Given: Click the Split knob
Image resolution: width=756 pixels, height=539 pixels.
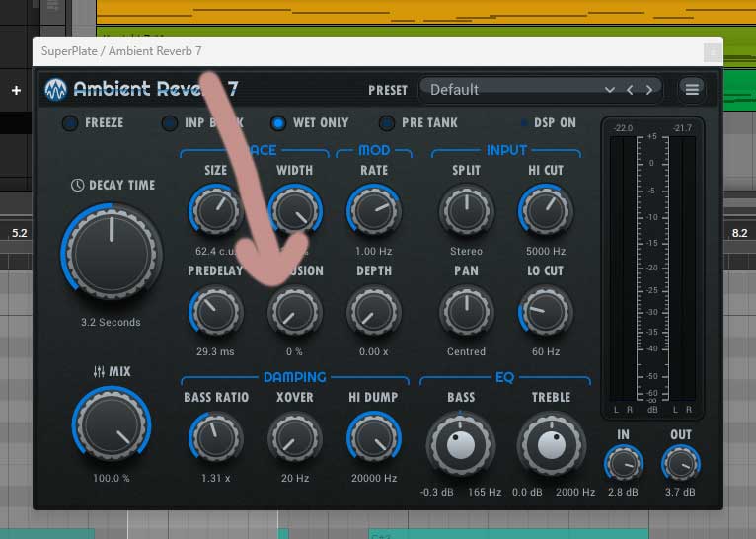Looking at the screenshot, I should click(466, 210).
